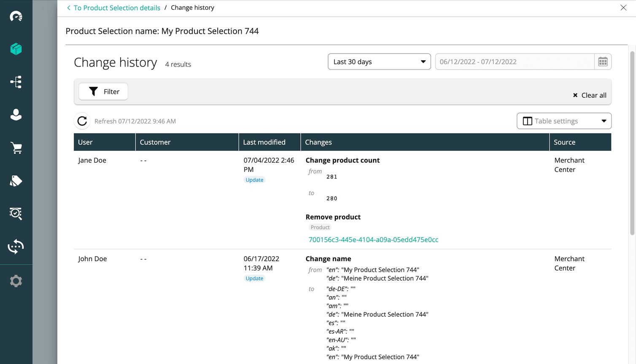The height and width of the screenshot is (364, 636).
Task: Open the calendar date picker icon
Action: (x=603, y=62)
